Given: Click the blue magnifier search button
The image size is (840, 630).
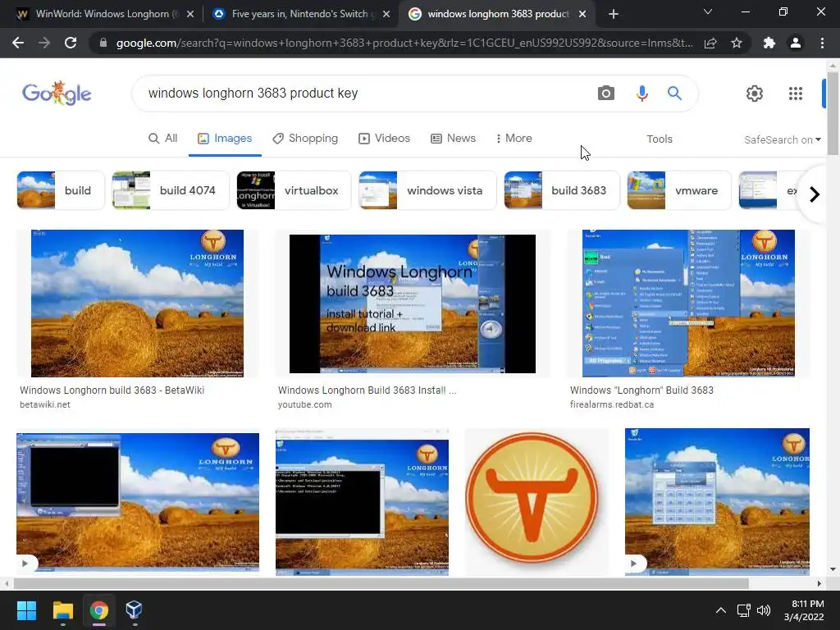Looking at the screenshot, I should [674, 94].
